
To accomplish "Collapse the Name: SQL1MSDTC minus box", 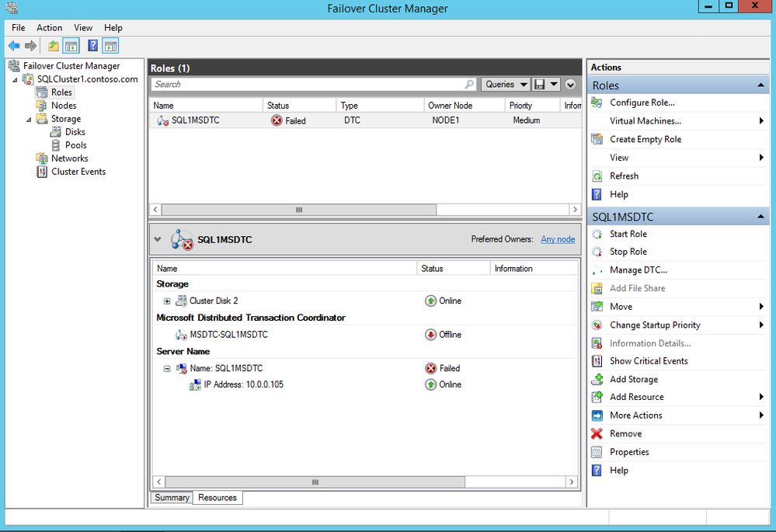I will pyautogui.click(x=167, y=369).
